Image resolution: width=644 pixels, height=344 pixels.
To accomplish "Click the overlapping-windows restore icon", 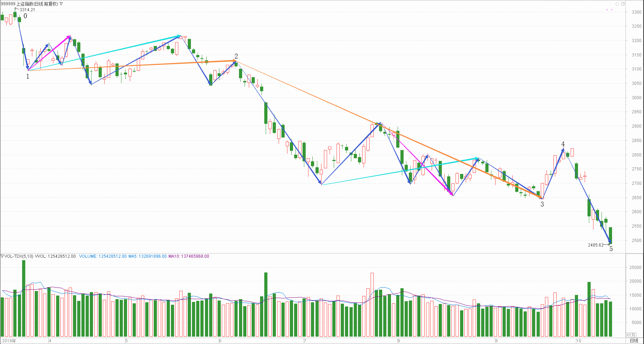I will point(623,4).
